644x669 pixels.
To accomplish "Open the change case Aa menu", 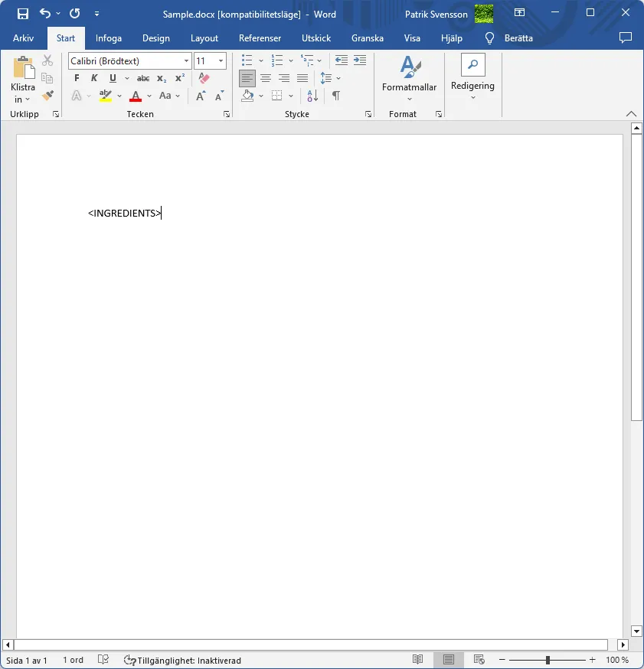I will click(x=165, y=96).
